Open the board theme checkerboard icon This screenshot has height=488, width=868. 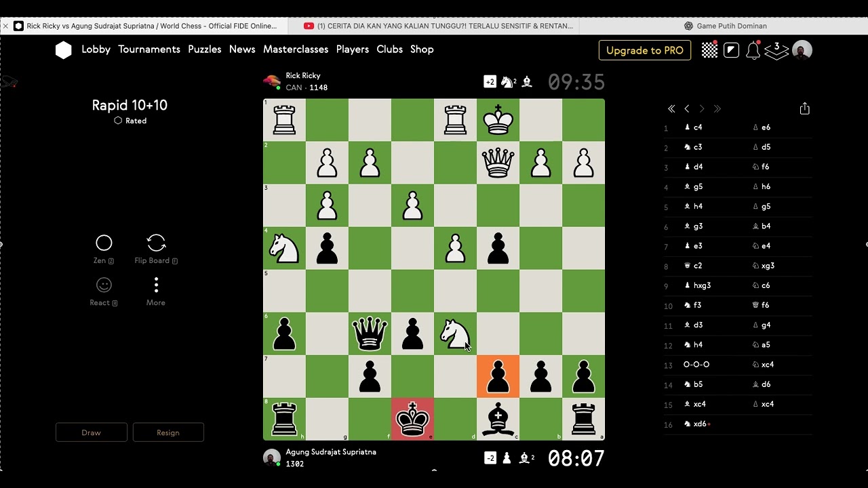(709, 50)
